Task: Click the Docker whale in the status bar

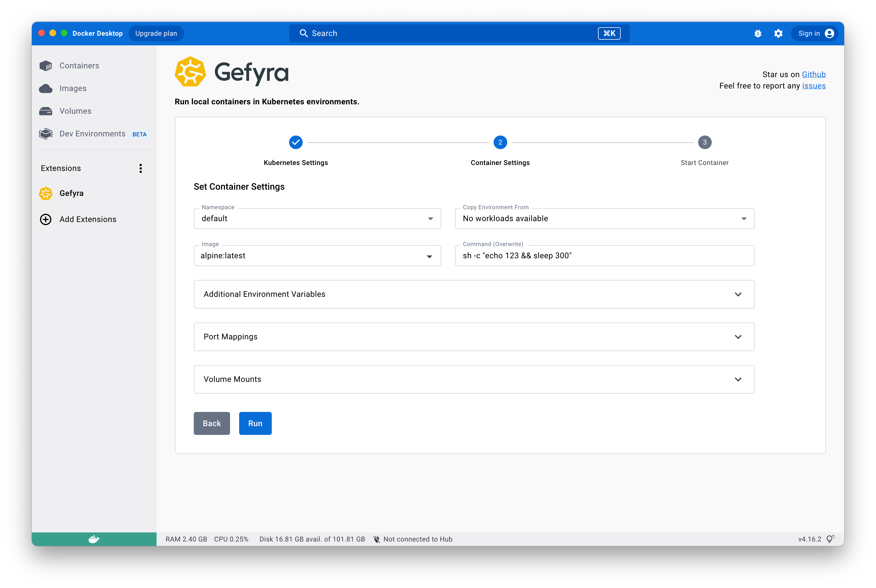Action: pyautogui.click(x=94, y=539)
